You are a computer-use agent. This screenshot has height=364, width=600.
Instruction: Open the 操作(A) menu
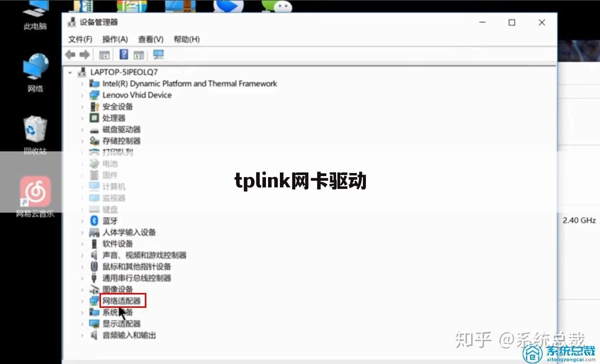pos(115,39)
